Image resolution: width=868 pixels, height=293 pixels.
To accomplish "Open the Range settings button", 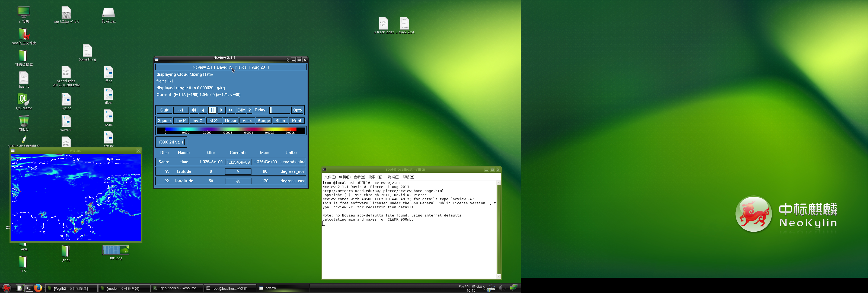I will [263, 120].
